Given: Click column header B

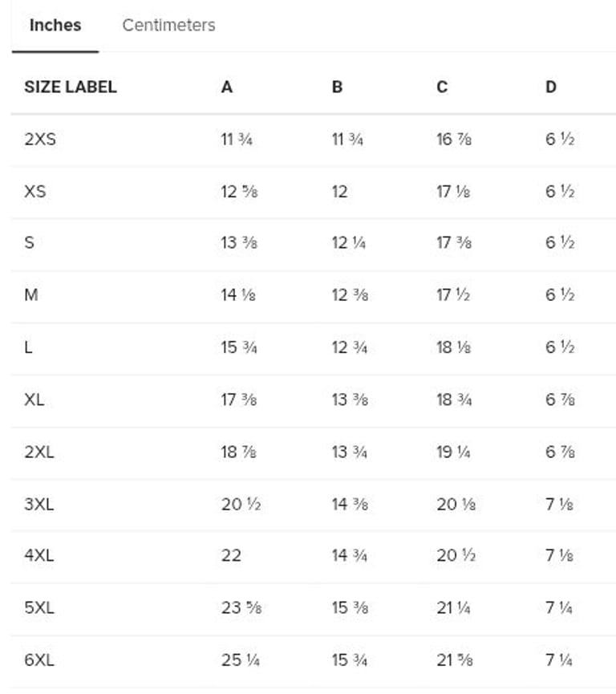Looking at the screenshot, I should pyautogui.click(x=337, y=87).
